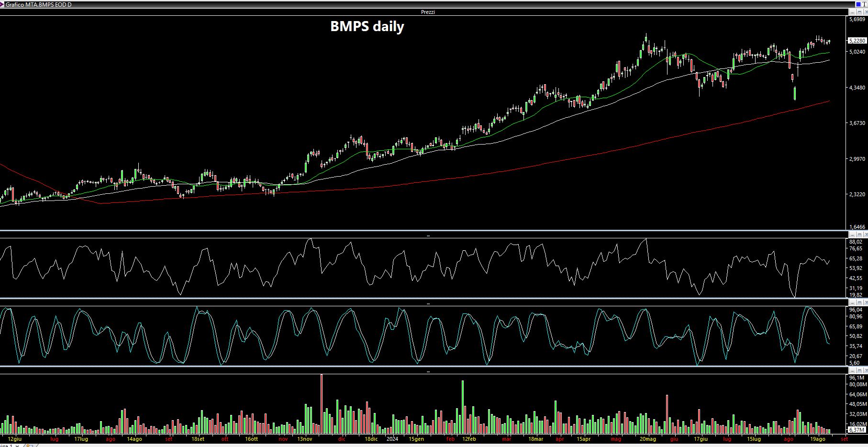The height and width of the screenshot is (447, 868).
Task: Click the 18dic date axis label
Action: (371, 439)
